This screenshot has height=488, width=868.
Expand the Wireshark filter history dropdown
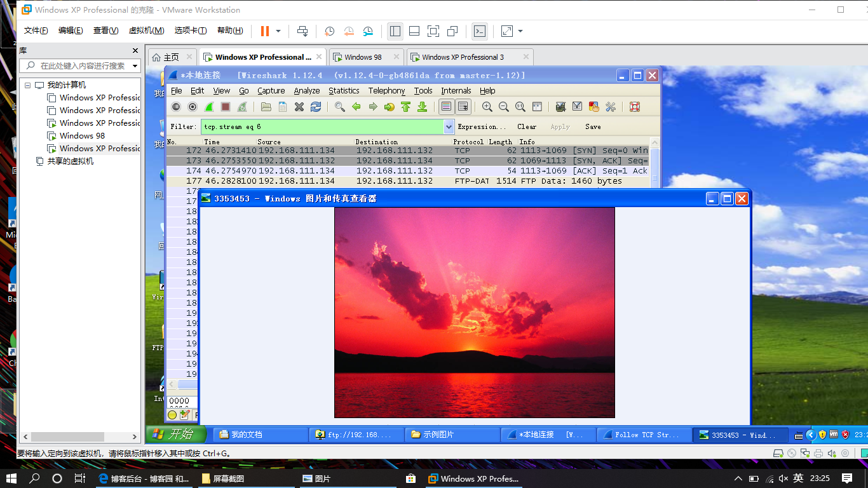pyautogui.click(x=449, y=126)
